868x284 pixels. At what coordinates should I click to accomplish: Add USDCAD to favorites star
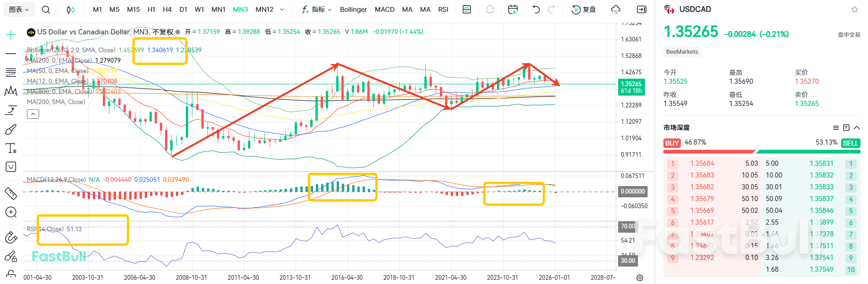point(855,9)
